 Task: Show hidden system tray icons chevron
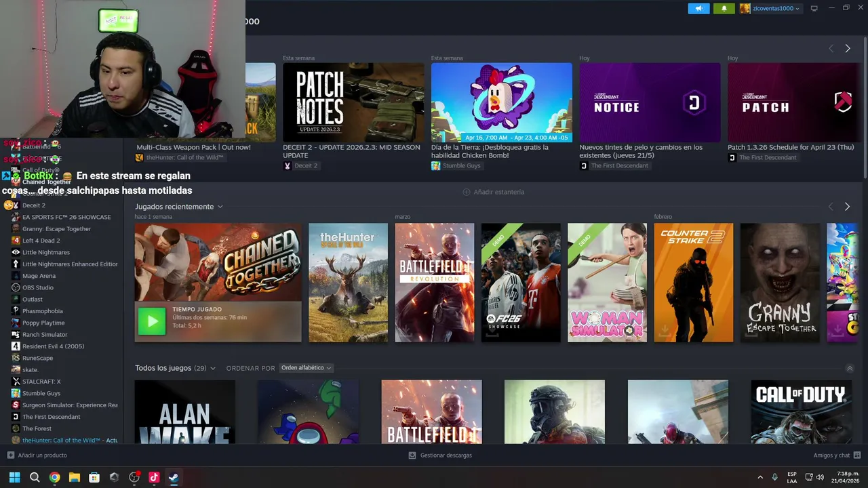[759, 477]
